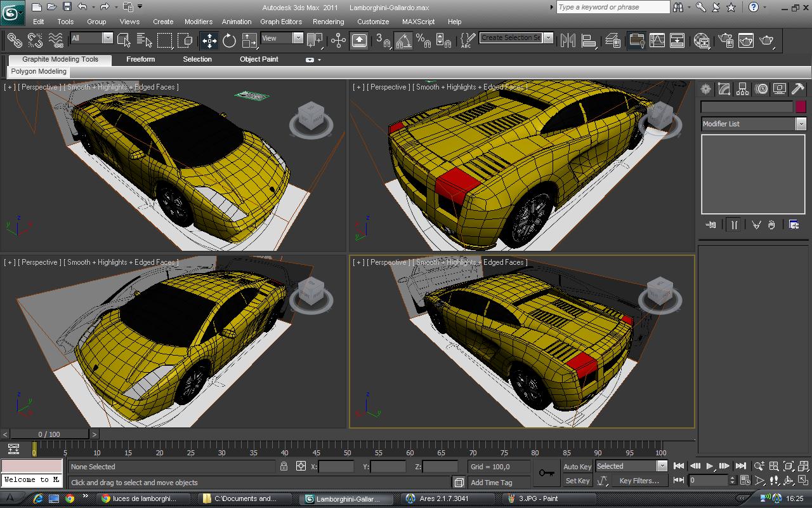Click the Play Animation button
This screenshot has width=812, height=508.
click(x=710, y=466)
